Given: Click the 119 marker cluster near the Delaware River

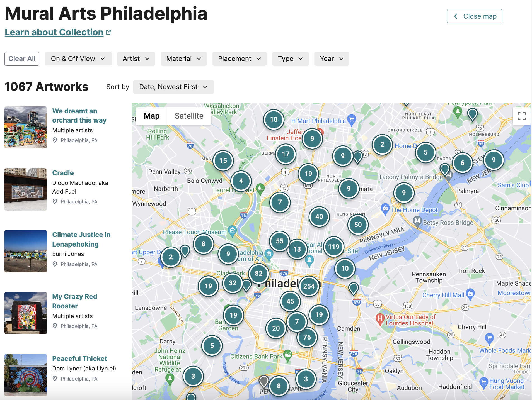Looking at the screenshot, I should click(333, 246).
